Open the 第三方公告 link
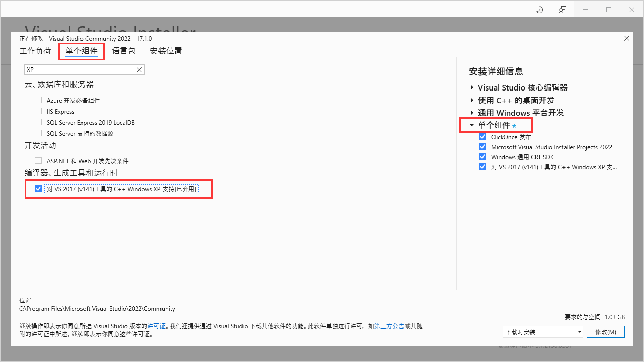Screen dimensions: 644x362 point(389,326)
